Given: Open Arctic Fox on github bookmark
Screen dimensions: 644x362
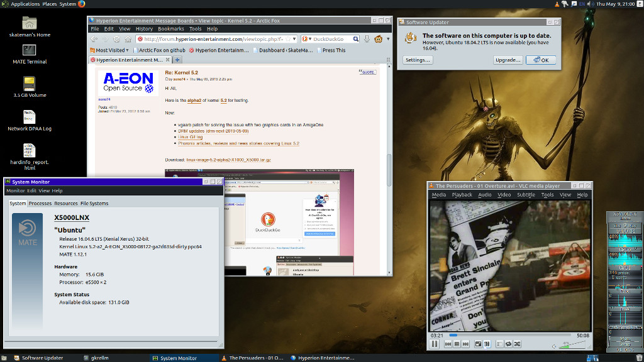Looking at the screenshot, I should pos(159,50).
